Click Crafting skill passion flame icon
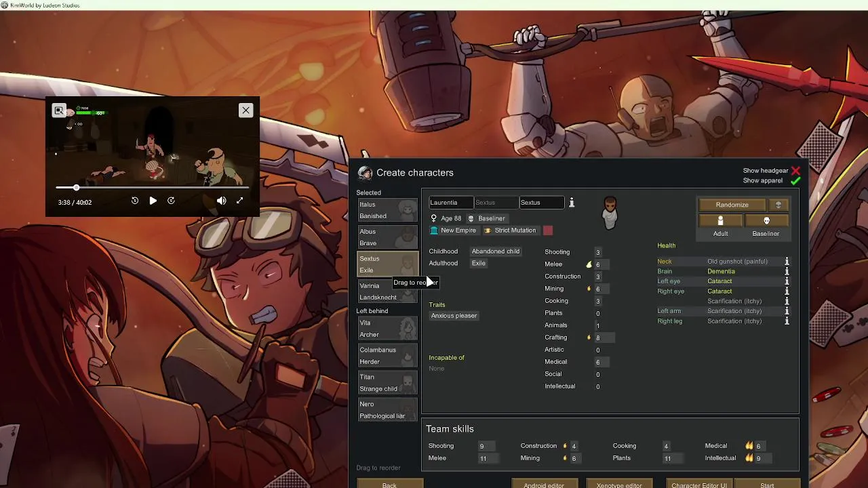 click(589, 338)
